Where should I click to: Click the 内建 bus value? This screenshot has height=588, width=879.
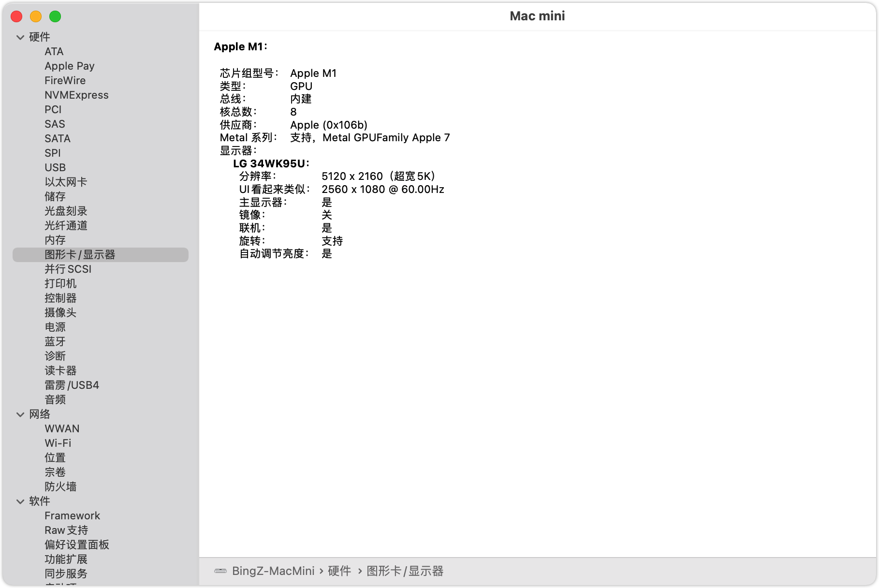coord(301,99)
